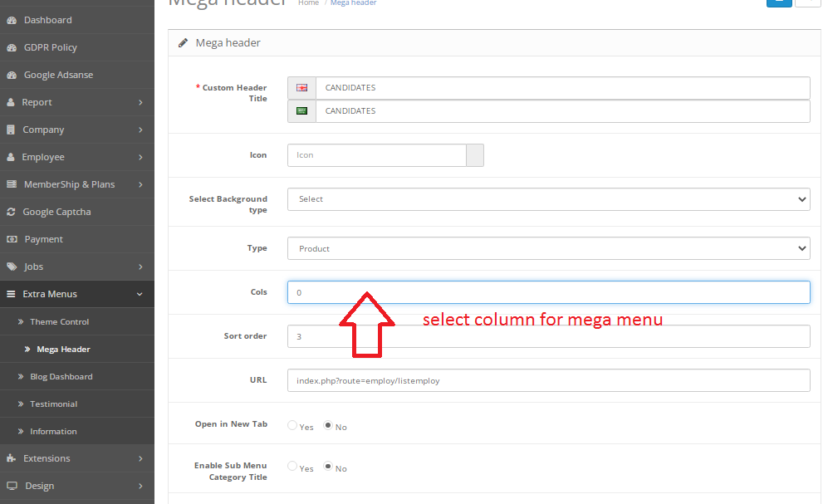
Task: Click the URL input field
Action: [x=548, y=380]
